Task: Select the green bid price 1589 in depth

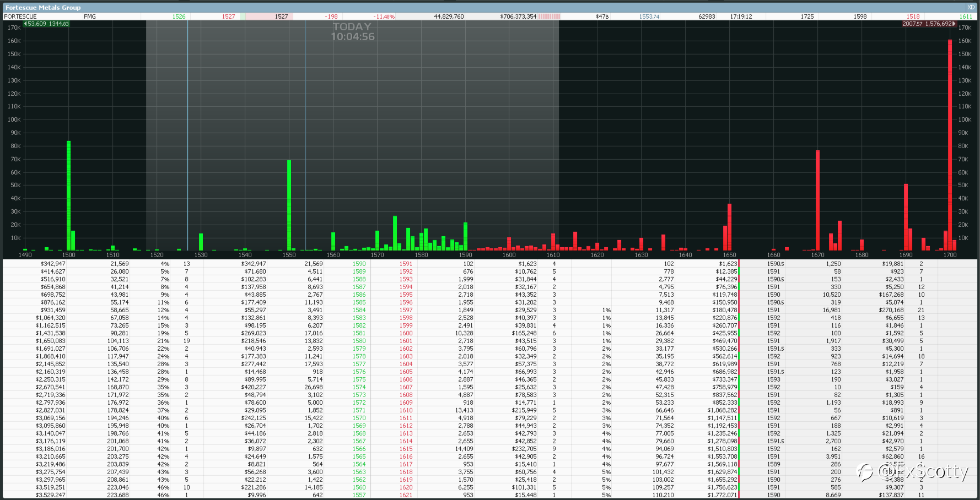Action: pos(359,271)
